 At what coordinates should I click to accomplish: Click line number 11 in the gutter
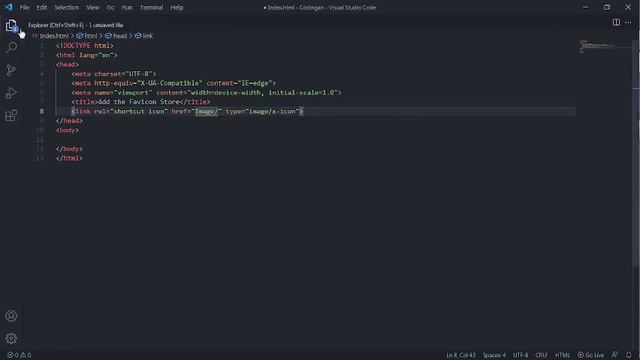point(40,140)
